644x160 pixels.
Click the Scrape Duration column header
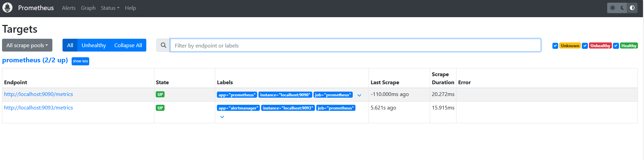coord(443,78)
